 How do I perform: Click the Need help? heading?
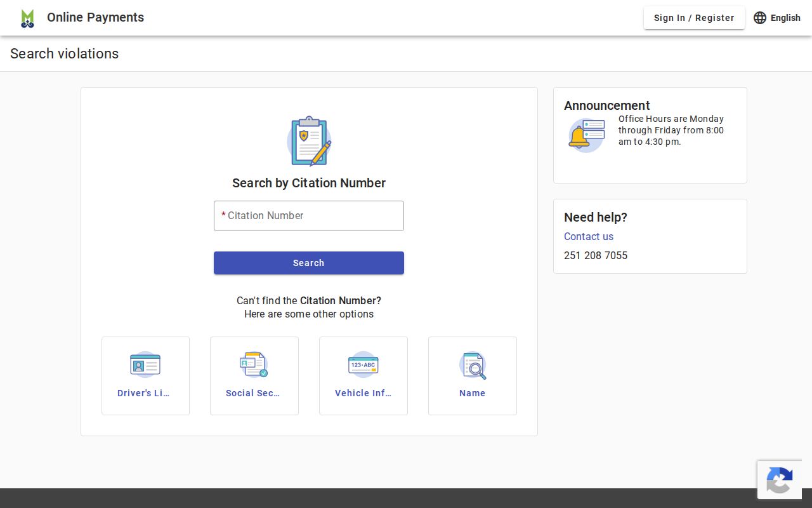tap(596, 217)
